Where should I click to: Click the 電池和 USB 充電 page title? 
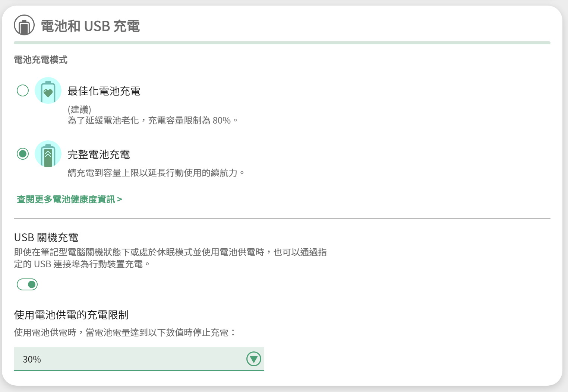(x=90, y=26)
